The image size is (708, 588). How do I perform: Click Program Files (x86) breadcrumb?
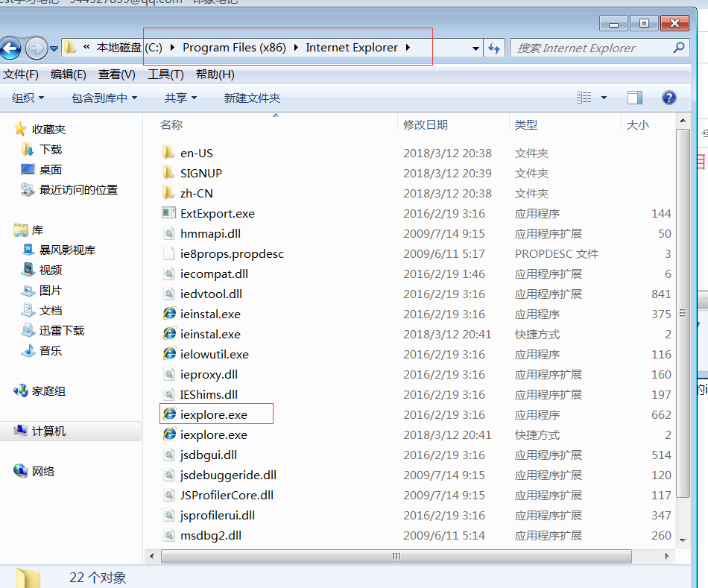234,48
